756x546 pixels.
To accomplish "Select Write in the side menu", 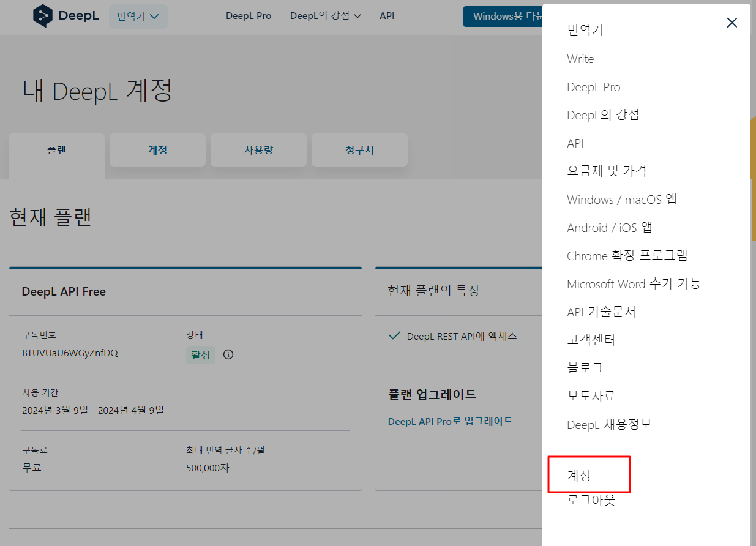I will pyautogui.click(x=580, y=59).
